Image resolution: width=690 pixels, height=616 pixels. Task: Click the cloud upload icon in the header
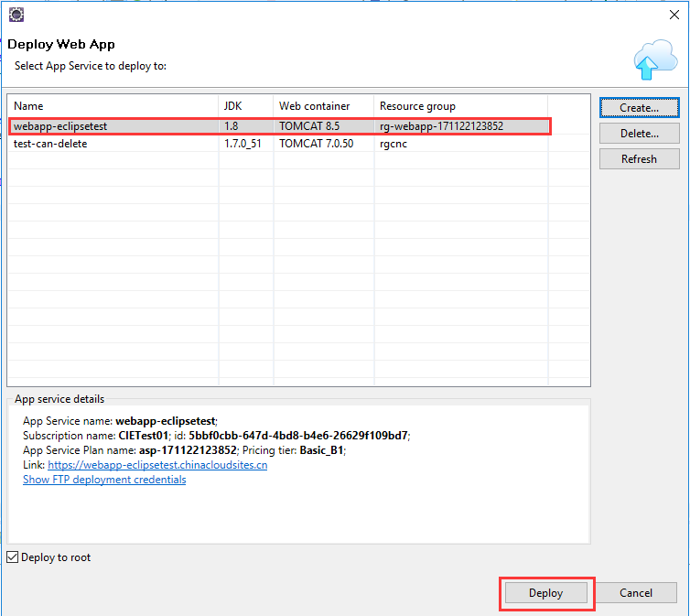point(654,60)
